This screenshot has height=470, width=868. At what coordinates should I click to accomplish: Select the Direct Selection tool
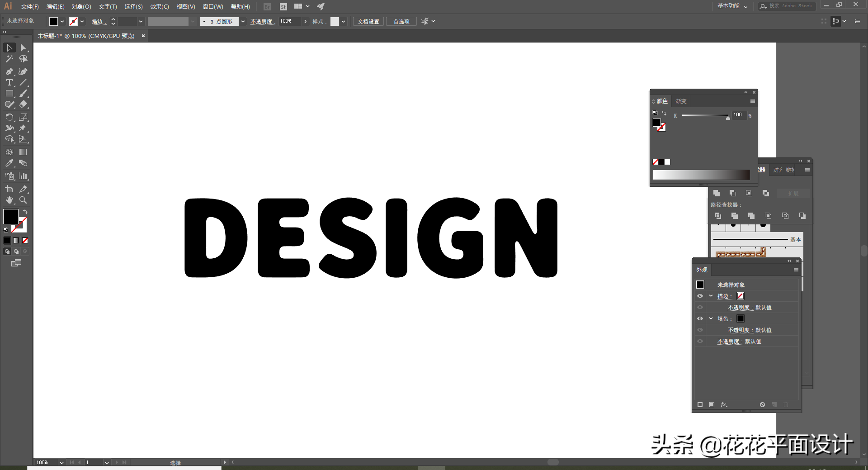[x=23, y=48]
